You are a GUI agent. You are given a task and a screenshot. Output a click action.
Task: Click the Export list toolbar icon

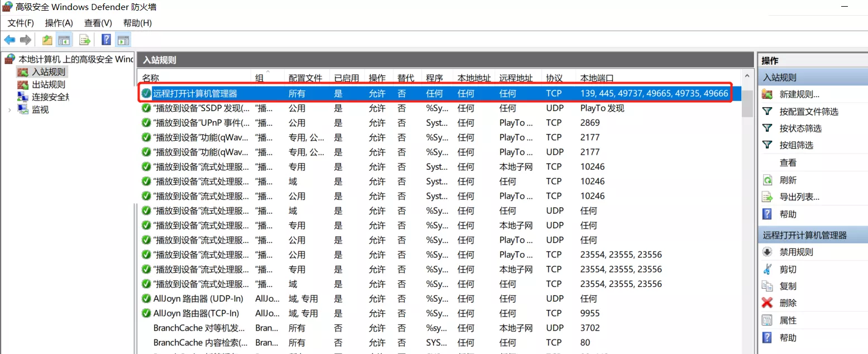[x=85, y=40]
